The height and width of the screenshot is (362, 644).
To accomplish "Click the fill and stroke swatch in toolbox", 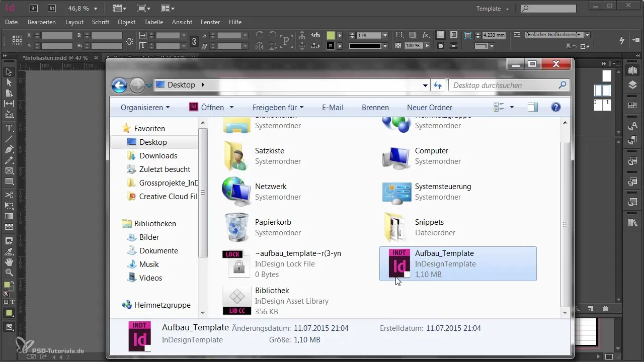I will [x=9, y=286].
